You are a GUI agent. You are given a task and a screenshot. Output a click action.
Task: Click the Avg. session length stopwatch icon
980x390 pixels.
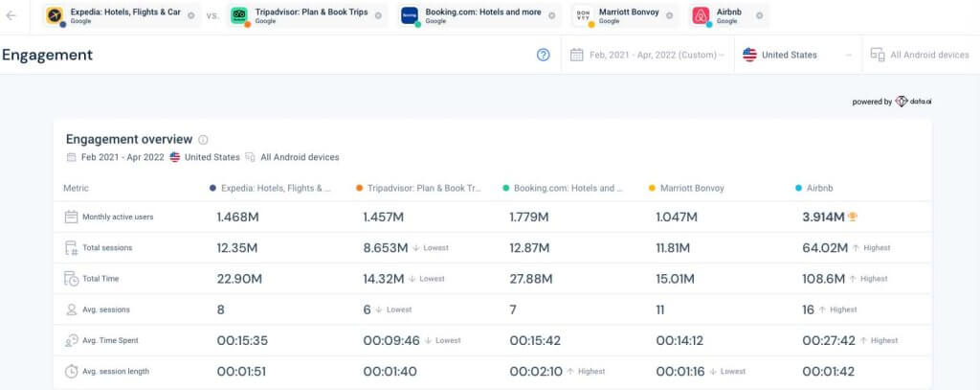(71, 371)
